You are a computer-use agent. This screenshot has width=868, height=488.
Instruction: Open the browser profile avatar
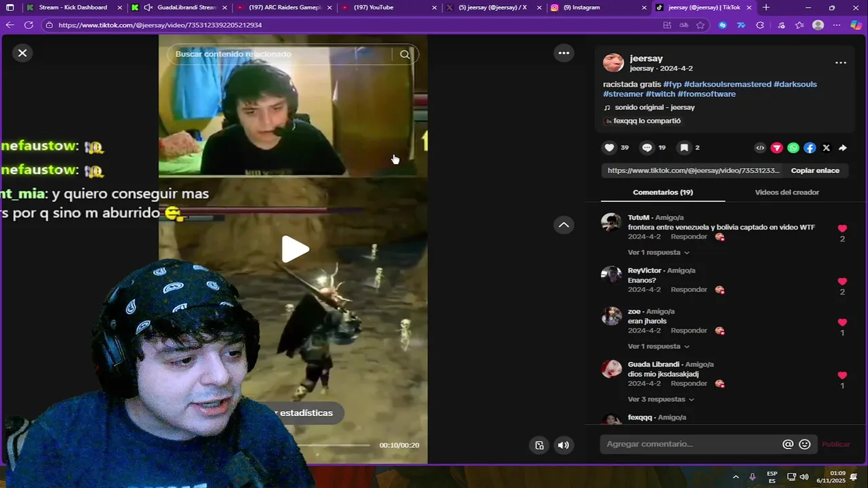click(x=818, y=25)
